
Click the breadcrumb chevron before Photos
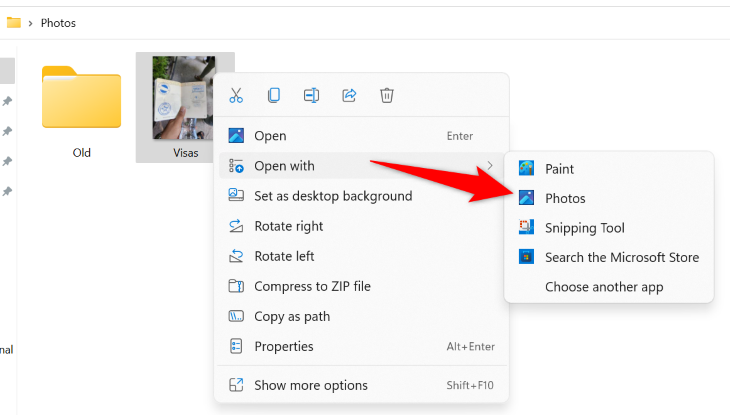(30, 23)
